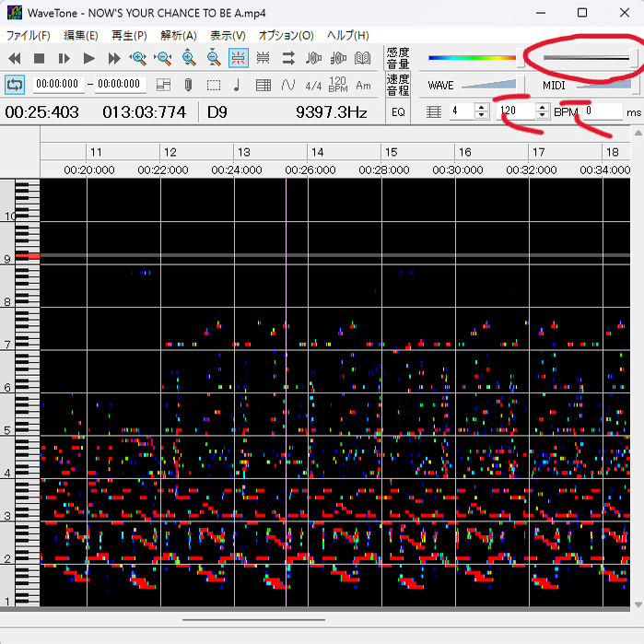
Task: Increase the beats value 4 with up arrow
Action: [481, 107]
